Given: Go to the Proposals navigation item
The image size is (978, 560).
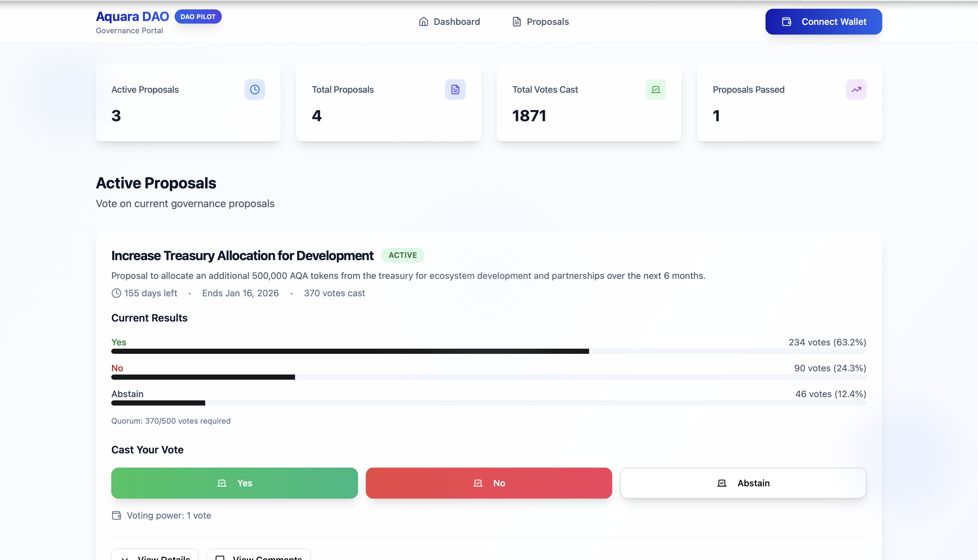Looking at the screenshot, I should click(547, 22).
